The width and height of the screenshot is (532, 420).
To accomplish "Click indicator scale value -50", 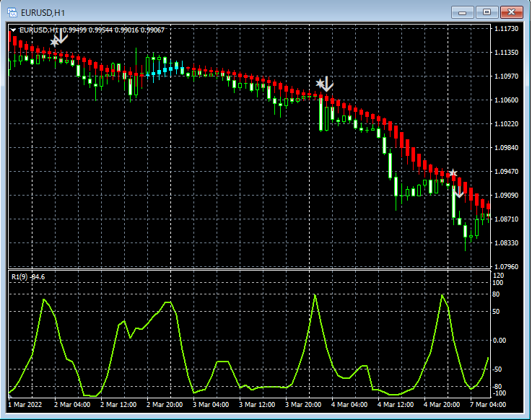I will point(497,369).
